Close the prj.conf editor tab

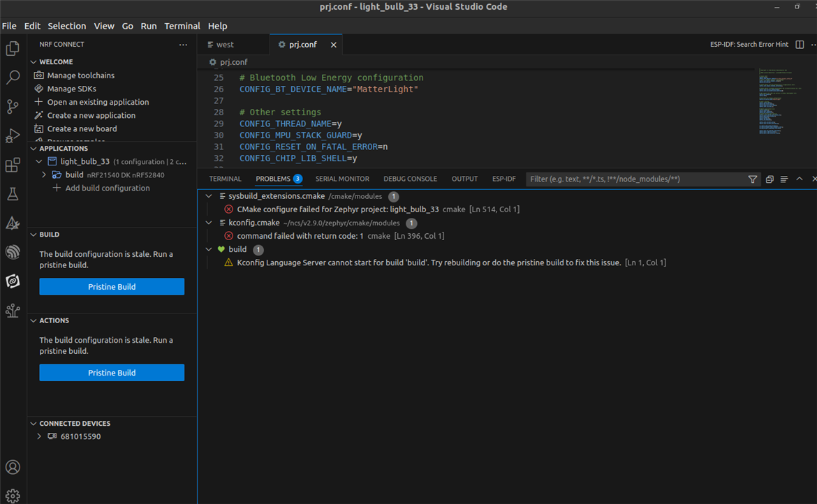tap(334, 45)
